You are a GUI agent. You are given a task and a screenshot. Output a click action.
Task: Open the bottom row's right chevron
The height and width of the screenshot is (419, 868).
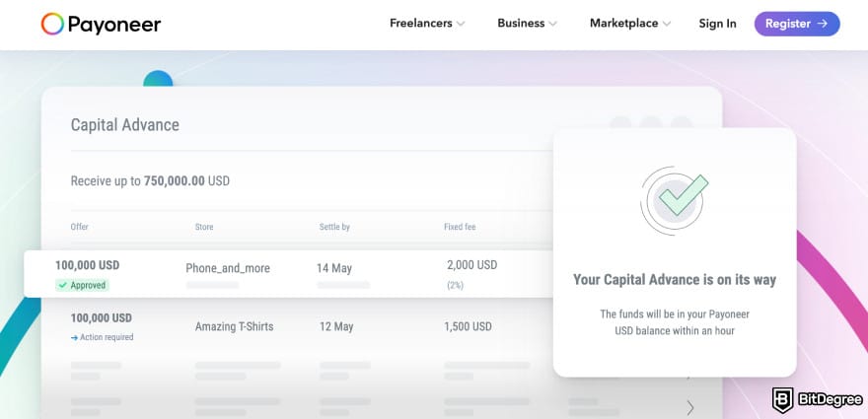(x=690, y=408)
